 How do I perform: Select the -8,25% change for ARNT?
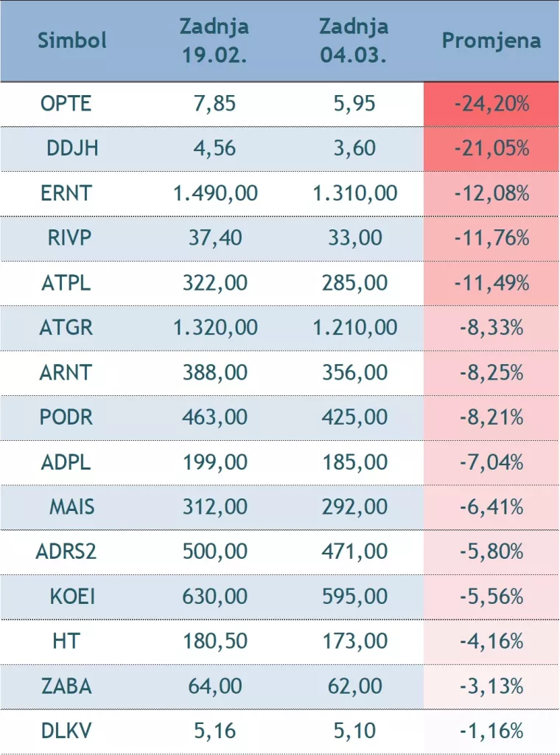point(491,372)
